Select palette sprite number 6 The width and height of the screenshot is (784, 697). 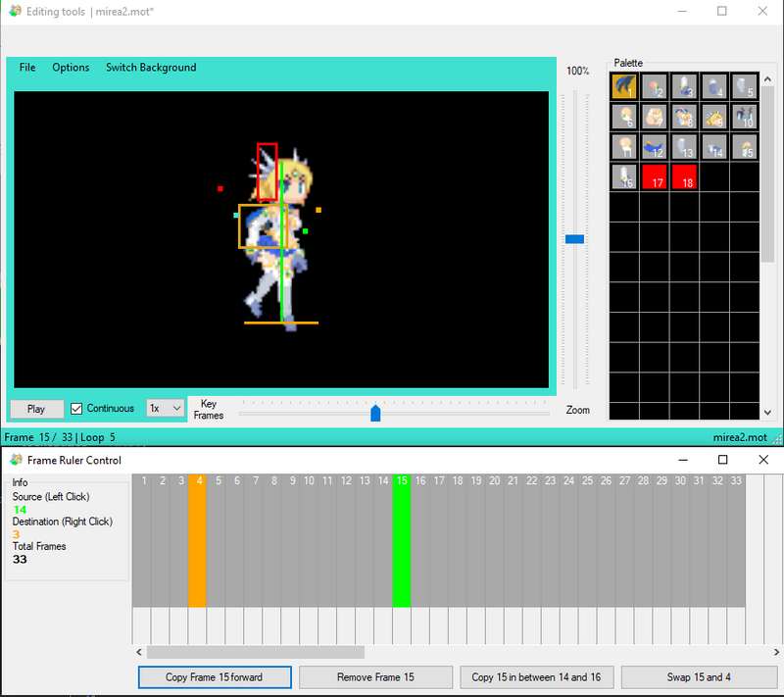tap(624, 117)
